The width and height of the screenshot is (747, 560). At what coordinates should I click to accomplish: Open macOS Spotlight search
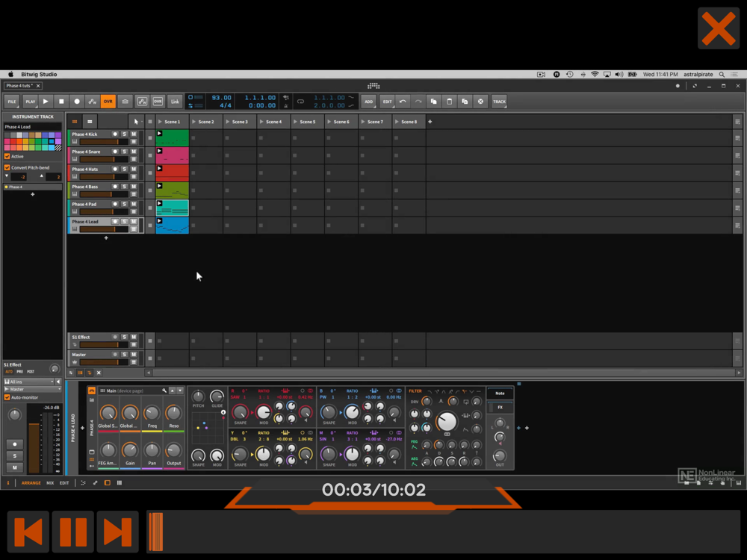(722, 75)
